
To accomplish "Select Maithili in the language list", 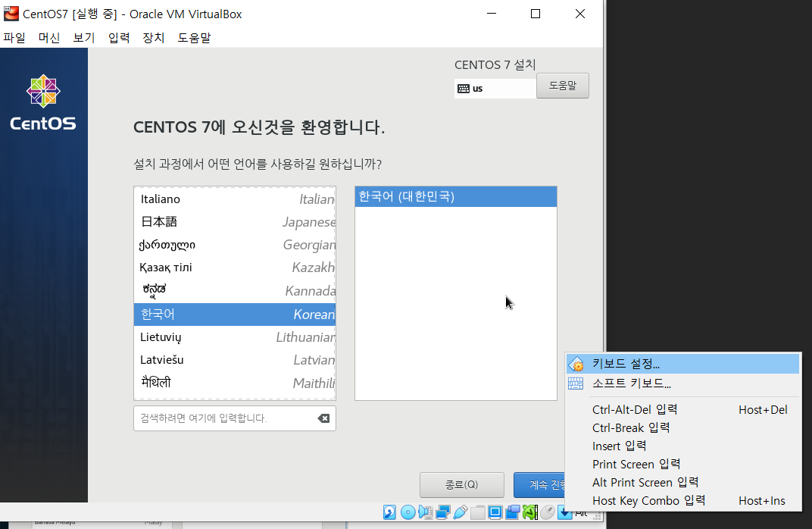I will tap(235, 383).
